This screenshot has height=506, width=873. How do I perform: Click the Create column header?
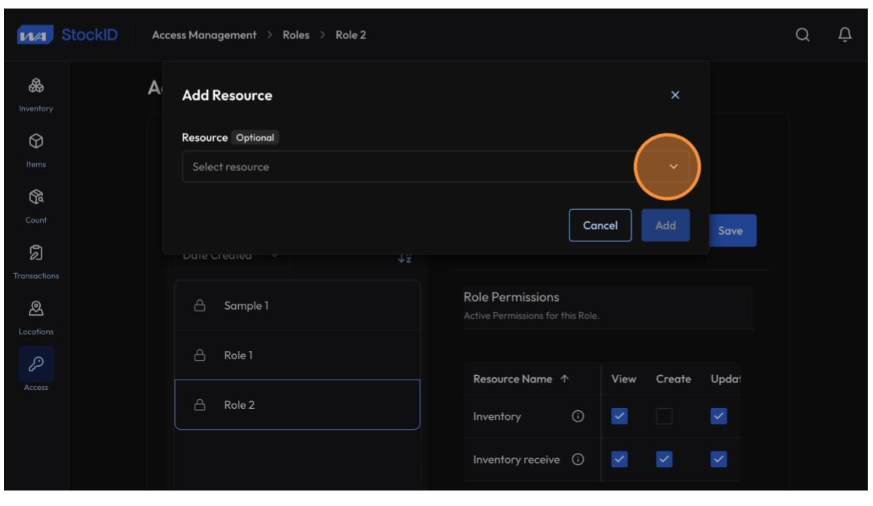pos(673,379)
